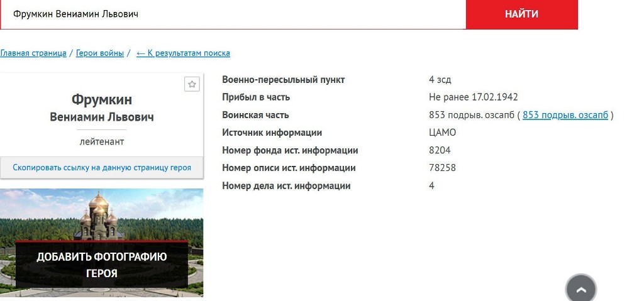Screen dimensions: 644x301
Task: Click the red НАЙТИ search button
Action: point(521,14)
